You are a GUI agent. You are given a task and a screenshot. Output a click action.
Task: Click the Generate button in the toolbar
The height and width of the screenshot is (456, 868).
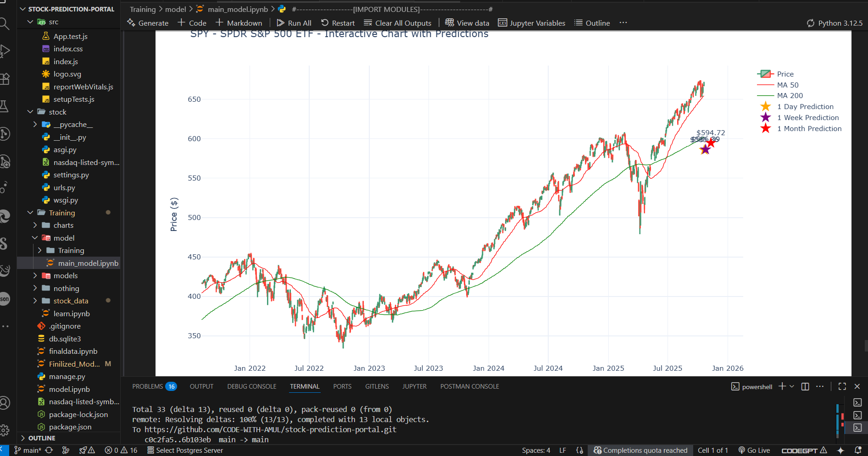tap(148, 22)
